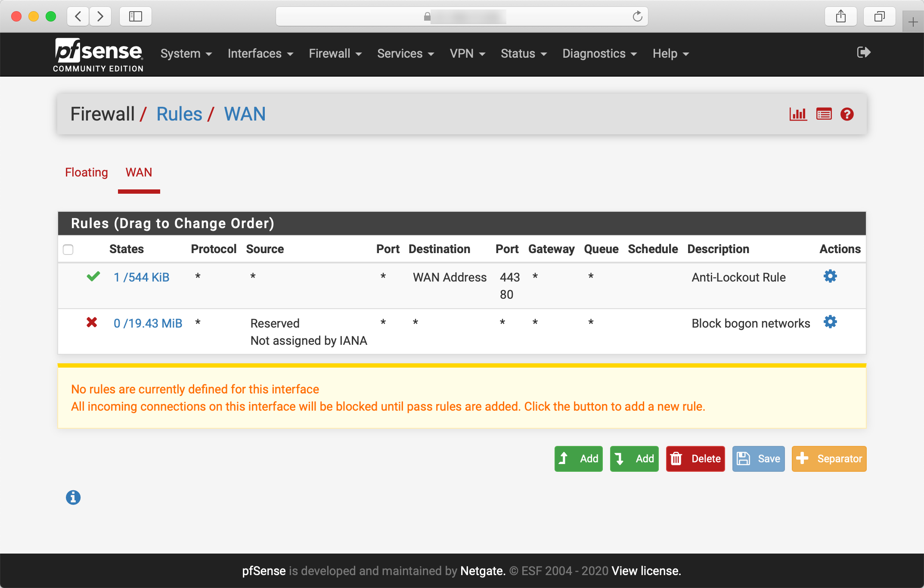Viewport: 924px width, 588px height.
Task: Open the Firewall navigation dropdown
Action: [335, 54]
